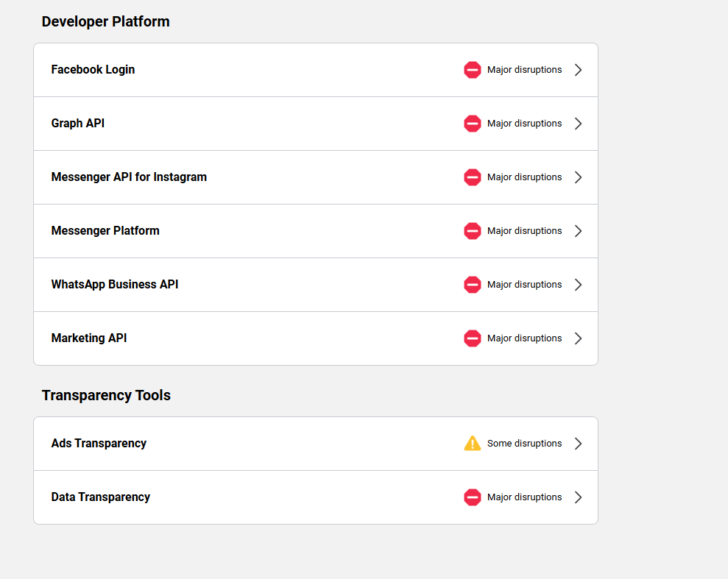Image resolution: width=728 pixels, height=579 pixels.
Task: Click the Graph API major disruption icon
Action: click(x=472, y=124)
